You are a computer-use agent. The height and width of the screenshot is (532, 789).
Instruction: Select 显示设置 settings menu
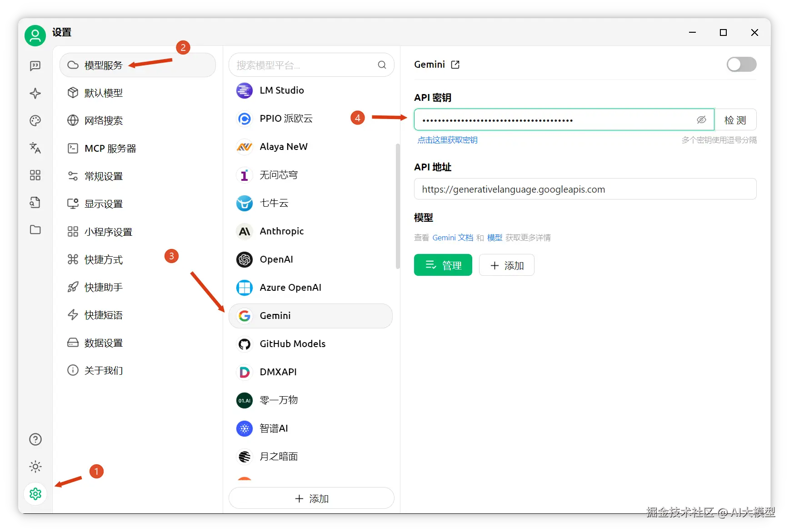coord(137,204)
